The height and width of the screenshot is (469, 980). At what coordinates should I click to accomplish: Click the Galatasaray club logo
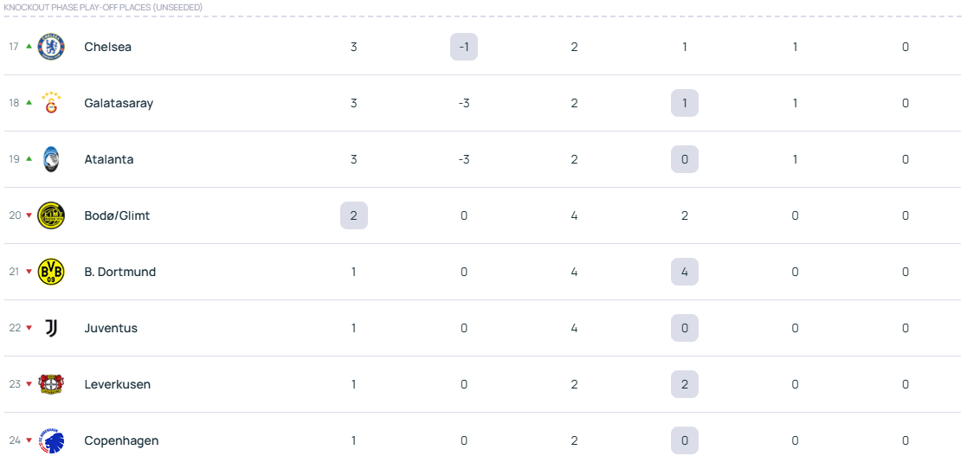(x=51, y=103)
